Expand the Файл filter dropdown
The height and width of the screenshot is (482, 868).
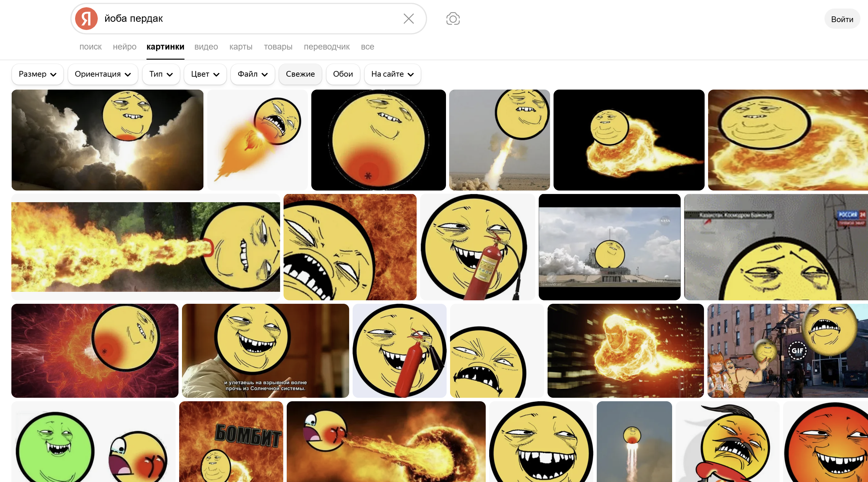point(252,74)
